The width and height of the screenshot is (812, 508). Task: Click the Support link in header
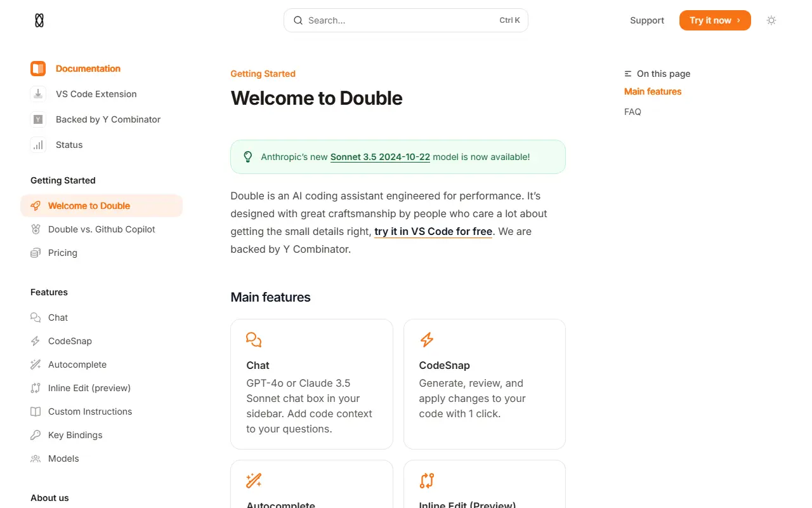click(647, 20)
